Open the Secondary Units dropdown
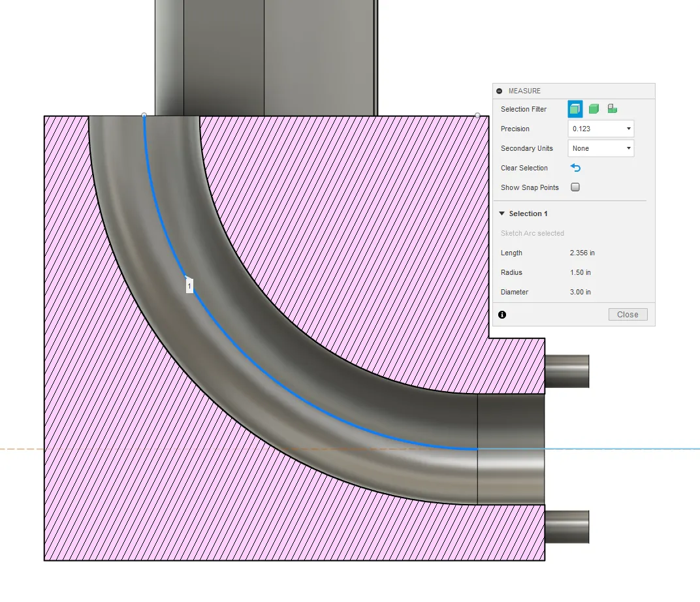This screenshot has width=700, height=602. point(601,148)
